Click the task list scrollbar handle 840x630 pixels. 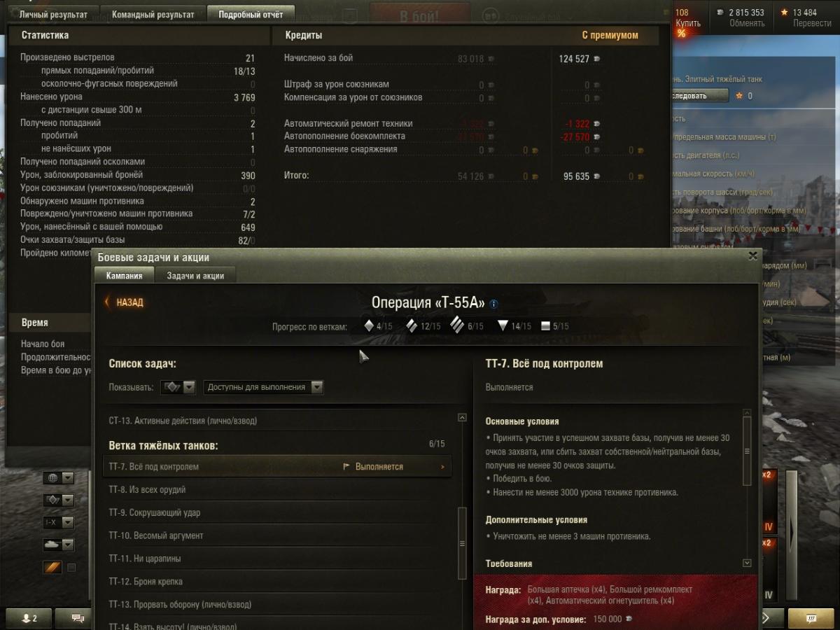(x=462, y=542)
